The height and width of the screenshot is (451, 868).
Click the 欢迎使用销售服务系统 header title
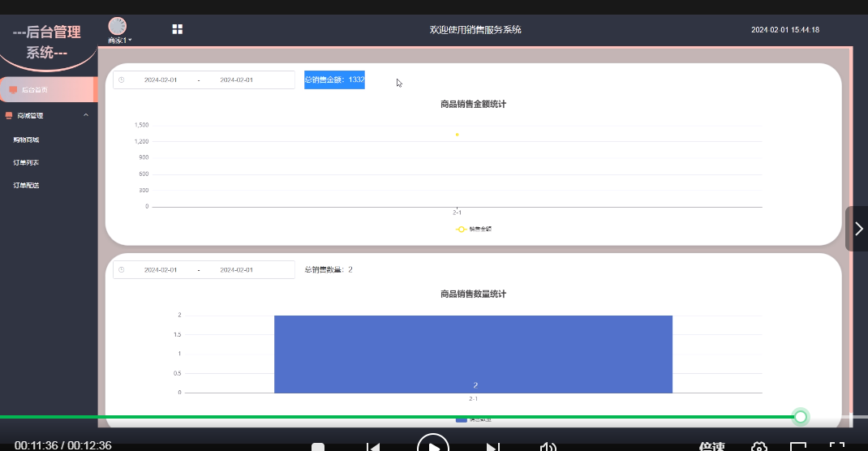click(475, 30)
